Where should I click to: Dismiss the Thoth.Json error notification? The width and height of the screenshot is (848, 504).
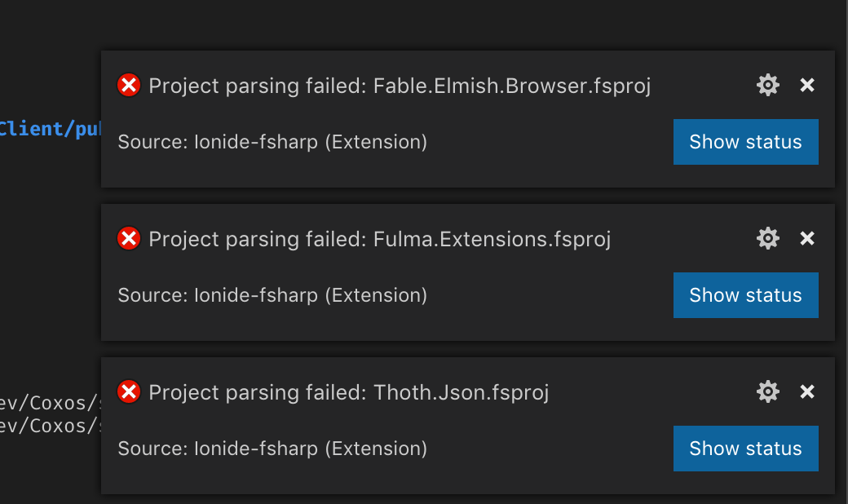(x=806, y=391)
